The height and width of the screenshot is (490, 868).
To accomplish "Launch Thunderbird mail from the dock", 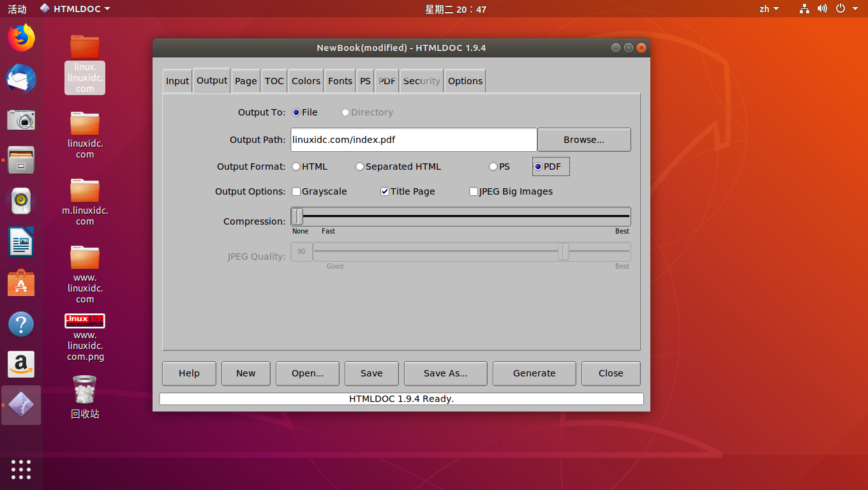I will click(21, 79).
